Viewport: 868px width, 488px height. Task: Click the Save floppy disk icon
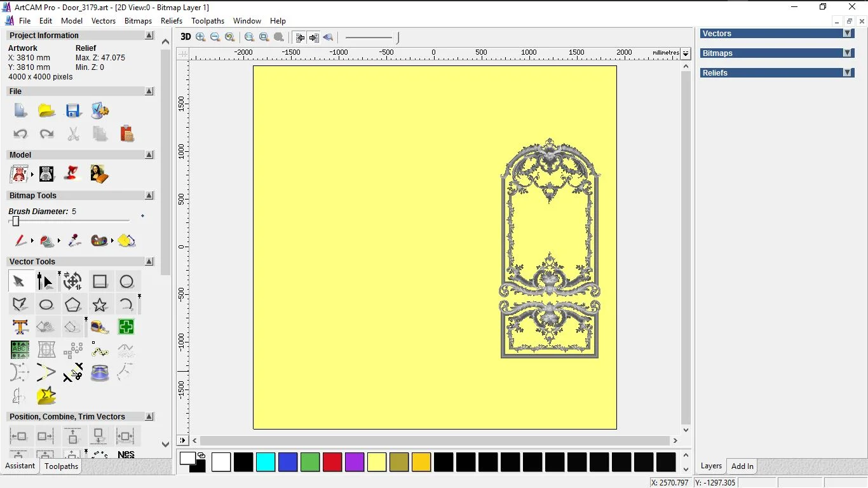(73, 111)
